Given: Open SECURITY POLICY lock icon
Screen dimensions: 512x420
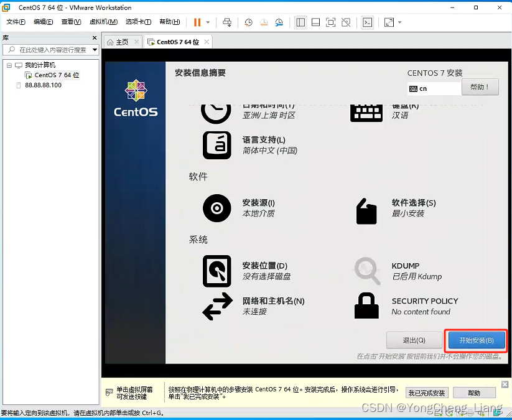Looking at the screenshot, I should pyautogui.click(x=366, y=306).
